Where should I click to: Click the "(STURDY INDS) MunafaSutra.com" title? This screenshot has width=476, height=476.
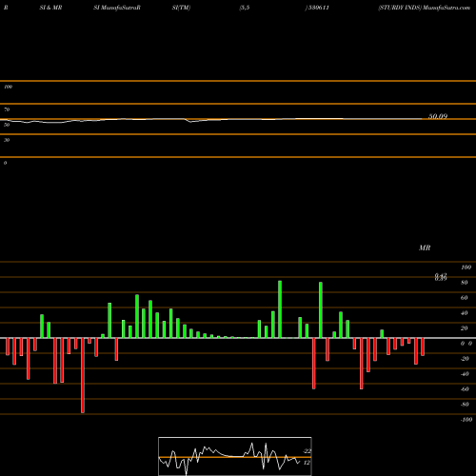[x=424, y=8]
